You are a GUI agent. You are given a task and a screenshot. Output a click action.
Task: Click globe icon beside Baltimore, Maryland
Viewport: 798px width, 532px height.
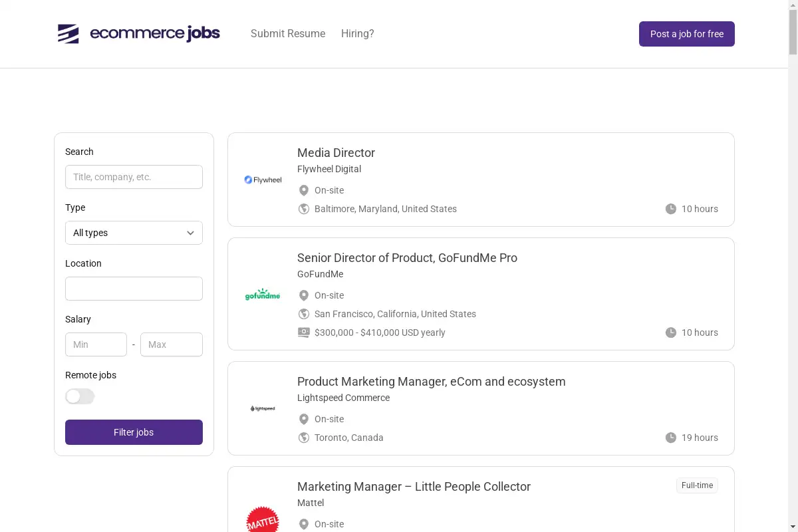[304, 209]
